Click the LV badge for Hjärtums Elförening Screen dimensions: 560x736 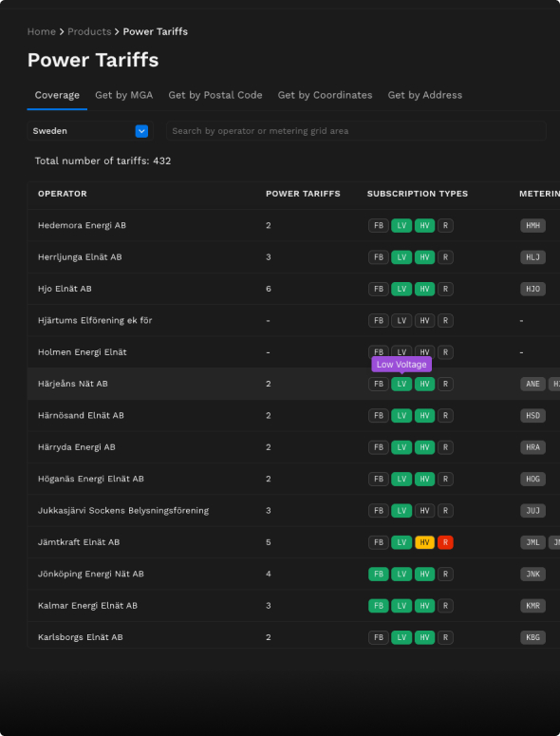click(401, 321)
